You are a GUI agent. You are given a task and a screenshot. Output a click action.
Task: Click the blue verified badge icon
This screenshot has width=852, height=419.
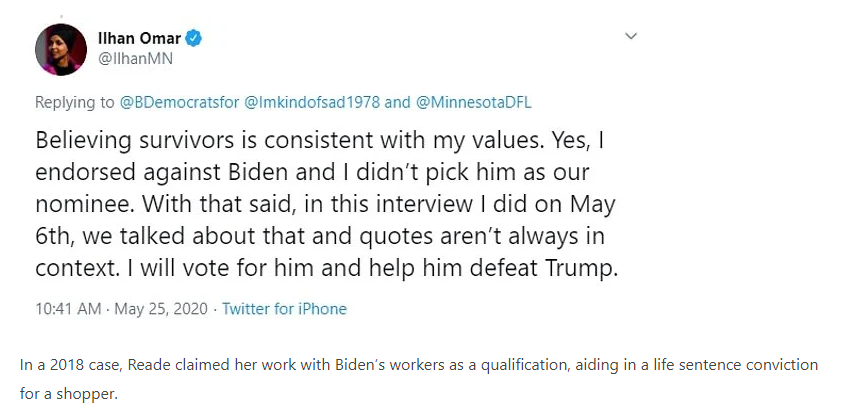[195, 39]
